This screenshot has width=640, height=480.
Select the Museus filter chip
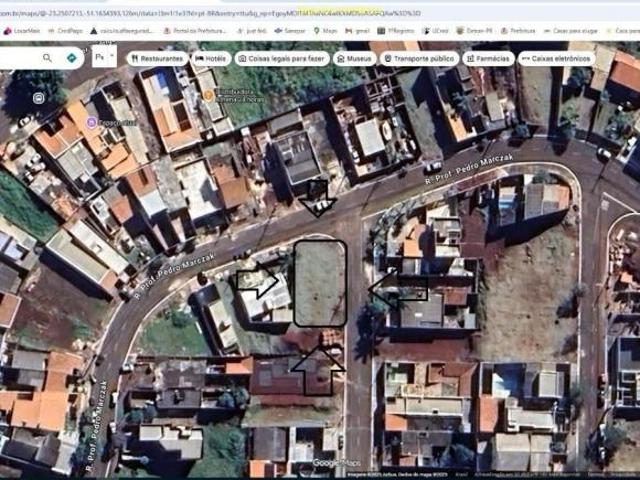point(355,59)
